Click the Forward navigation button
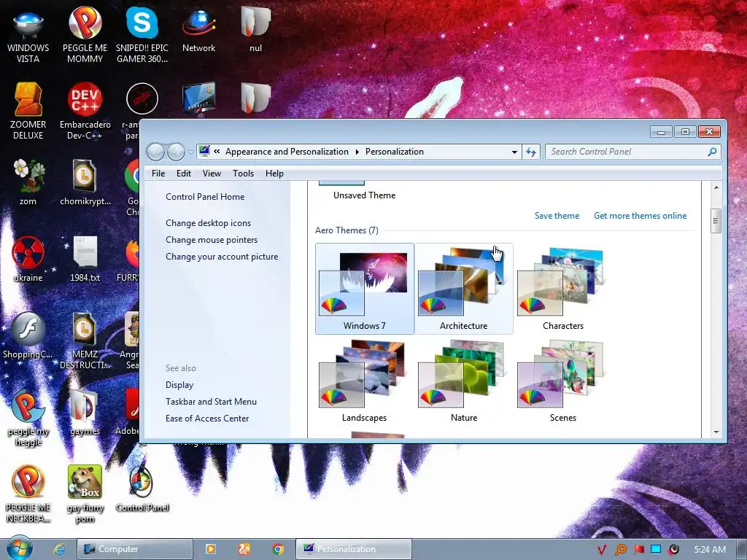747x560 pixels. coord(176,152)
